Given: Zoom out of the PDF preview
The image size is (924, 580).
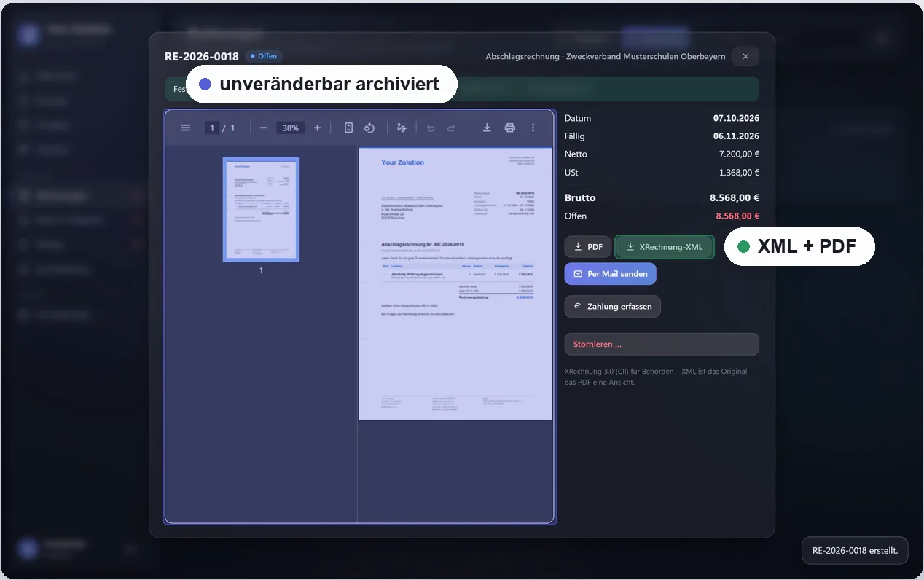Looking at the screenshot, I should (264, 128).
